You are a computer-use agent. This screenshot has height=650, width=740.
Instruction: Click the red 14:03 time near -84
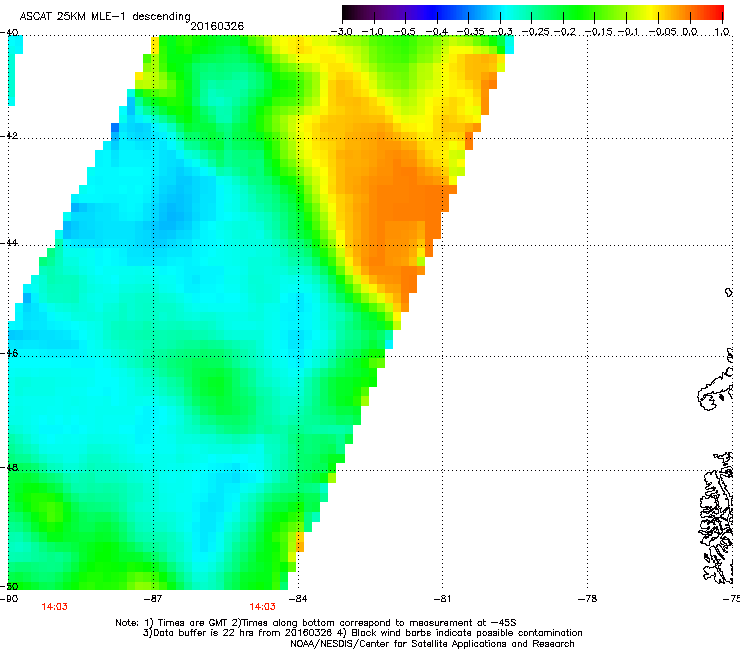262,607
